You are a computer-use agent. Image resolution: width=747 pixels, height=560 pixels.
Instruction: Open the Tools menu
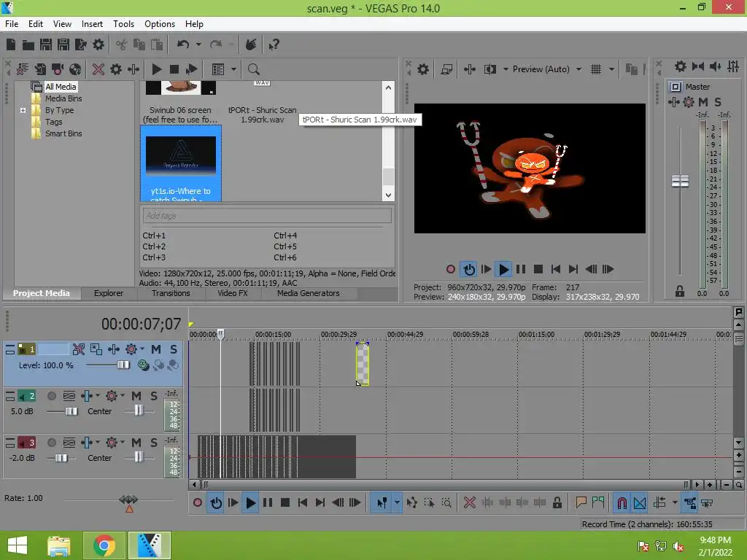click(x=123, y=24)
